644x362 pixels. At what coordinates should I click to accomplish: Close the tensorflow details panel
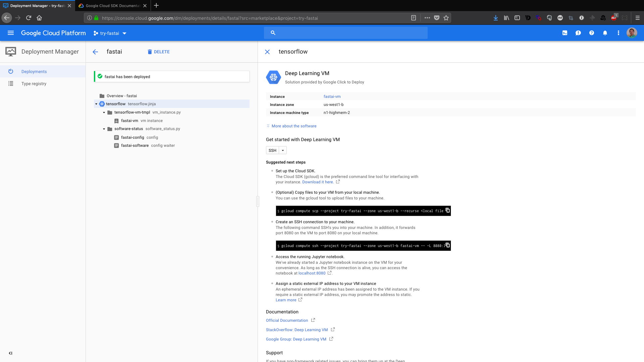point(267,52)
